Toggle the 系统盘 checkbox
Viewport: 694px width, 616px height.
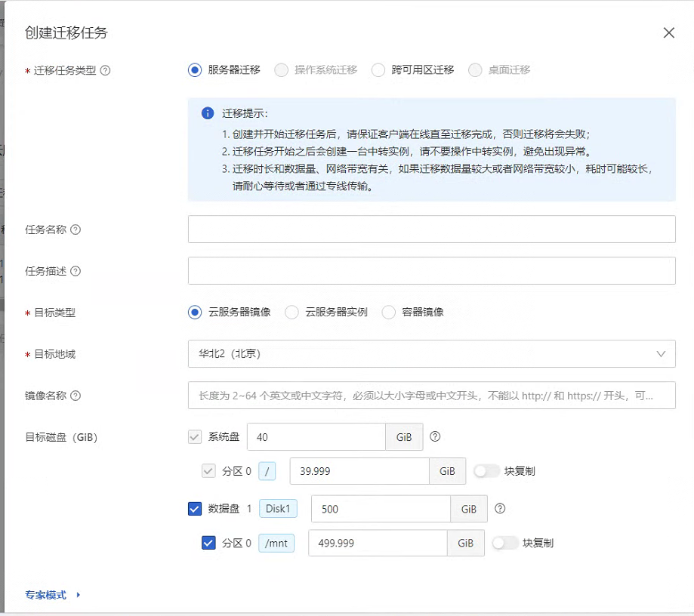[195, 437]
